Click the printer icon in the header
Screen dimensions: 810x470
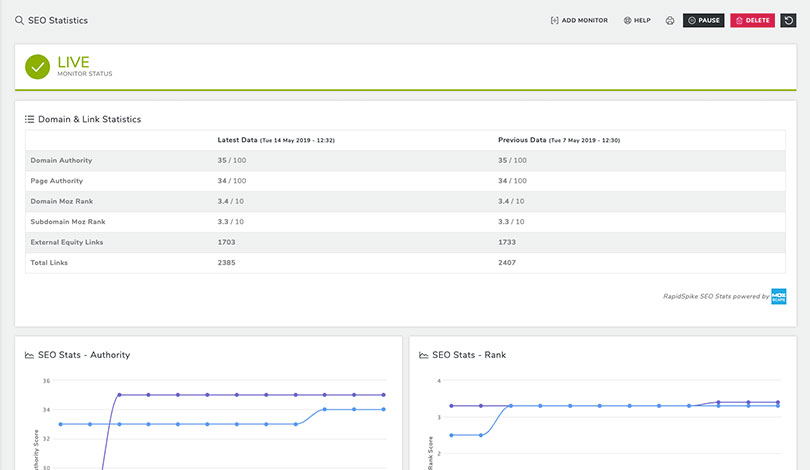[670, 20]
